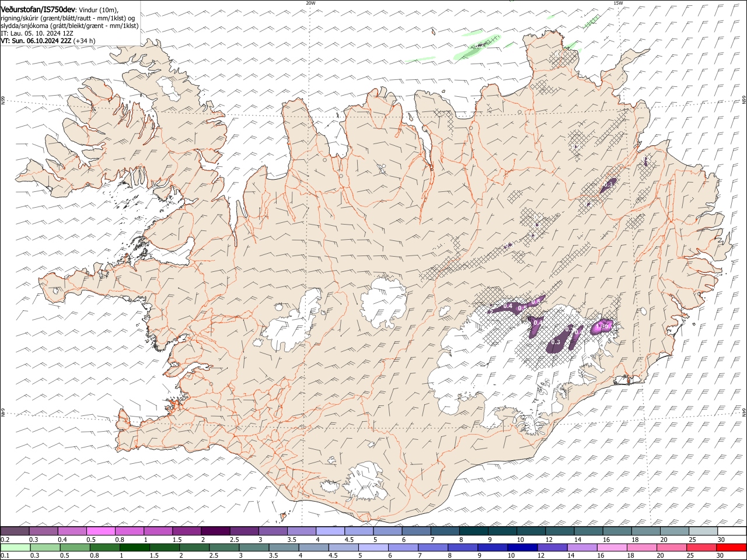Click the 'IT: Lau. 05. 10. 2024 12Z' line
Viewport: 747px width, 560px height.
tap(37, 33)
